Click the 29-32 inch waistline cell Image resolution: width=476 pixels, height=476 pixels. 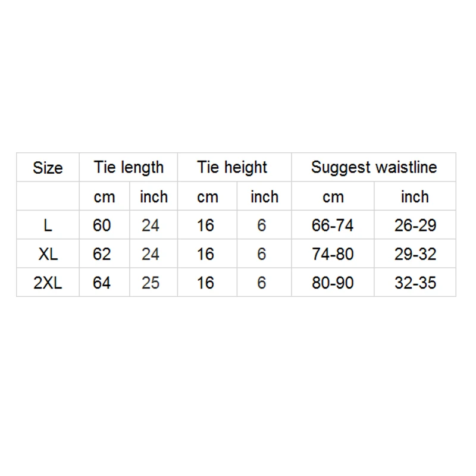click(415, 254)
